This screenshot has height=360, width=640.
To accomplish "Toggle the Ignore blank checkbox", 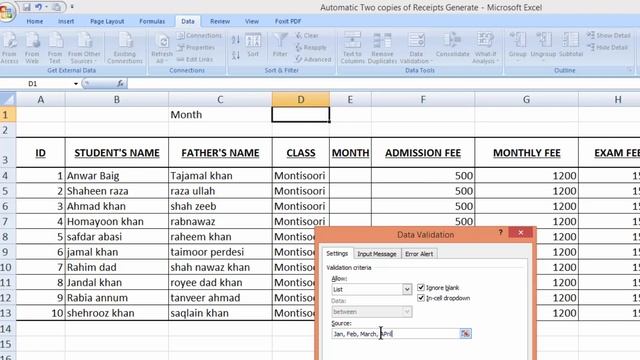I will (421, 287).
